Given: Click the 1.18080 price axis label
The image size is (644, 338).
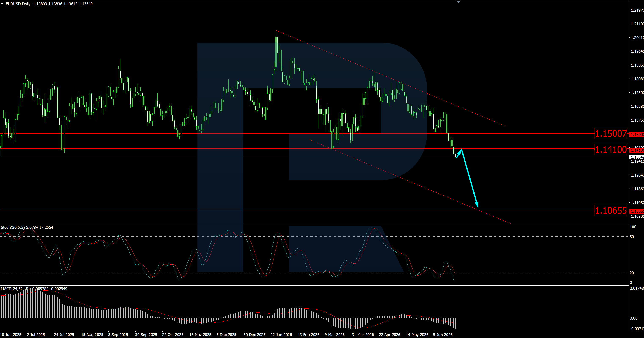Looking at the screenshot, I should [x=637, y=79].
